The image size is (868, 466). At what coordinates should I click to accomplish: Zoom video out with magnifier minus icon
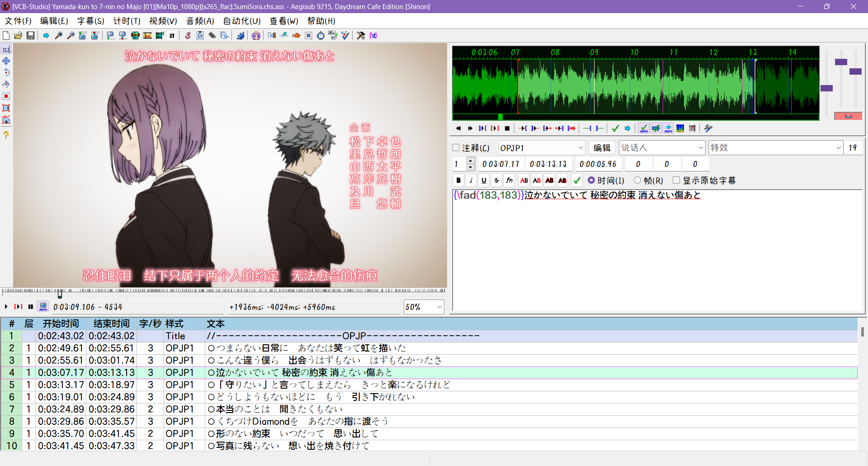tap(71, 36)
